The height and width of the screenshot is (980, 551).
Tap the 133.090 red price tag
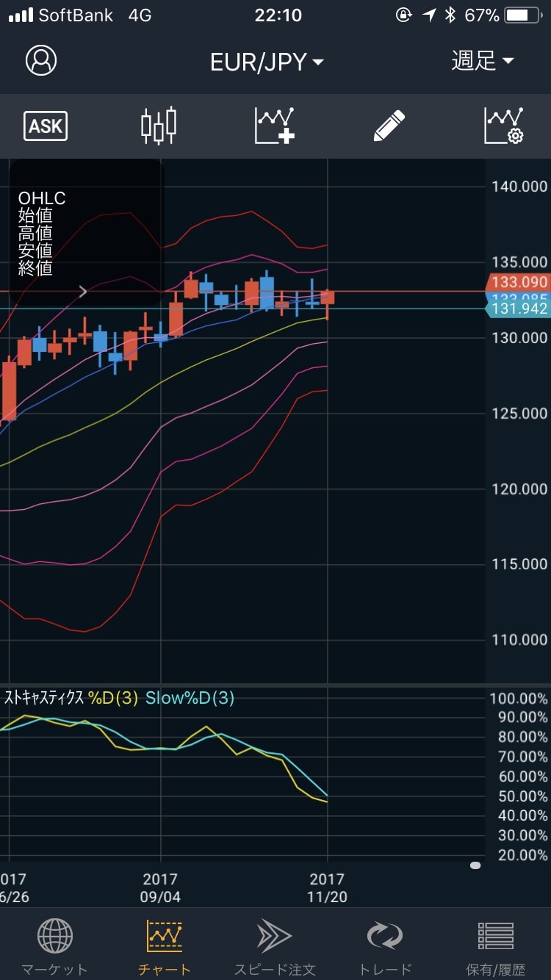tap(517, 282)
